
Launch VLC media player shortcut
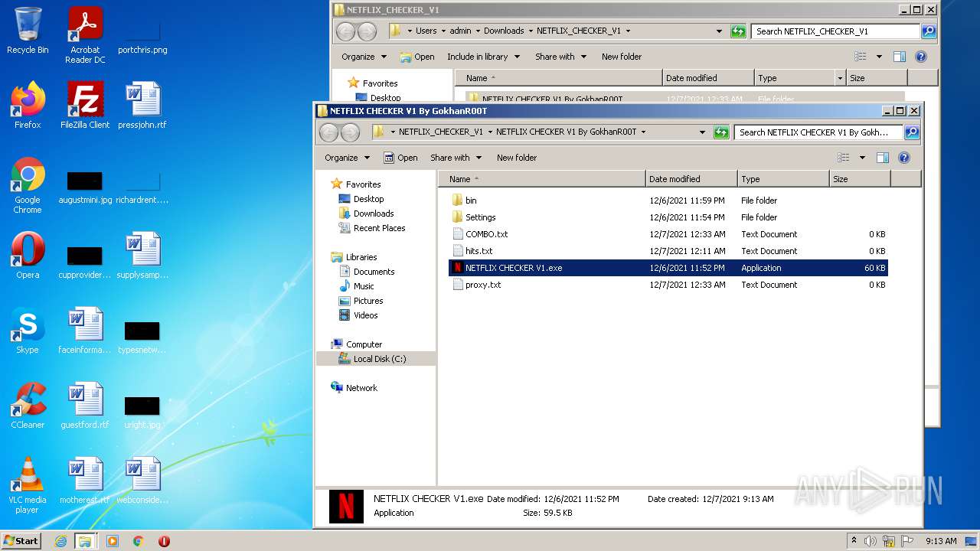pos(28,485)
